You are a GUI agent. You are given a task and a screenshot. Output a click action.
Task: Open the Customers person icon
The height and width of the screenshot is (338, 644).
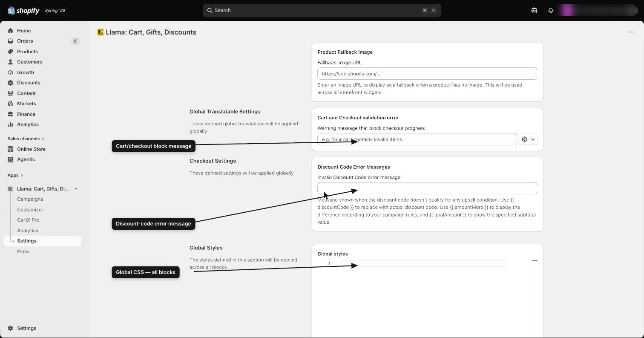pos(11,62)
